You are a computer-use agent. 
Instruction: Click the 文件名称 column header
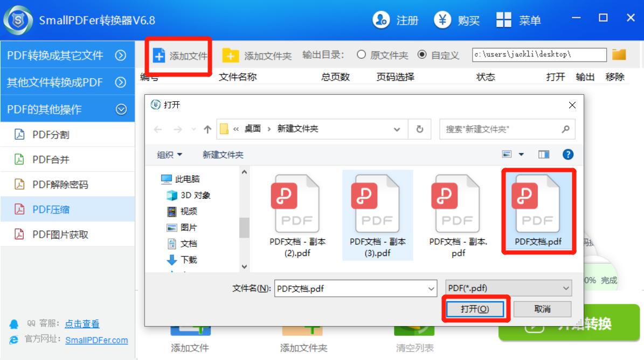tap(238, 77)
